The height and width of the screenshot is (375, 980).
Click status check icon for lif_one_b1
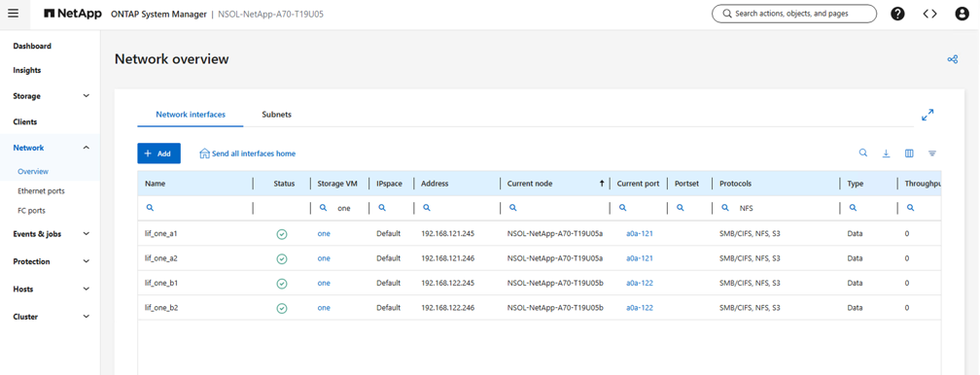click(282, 283)
